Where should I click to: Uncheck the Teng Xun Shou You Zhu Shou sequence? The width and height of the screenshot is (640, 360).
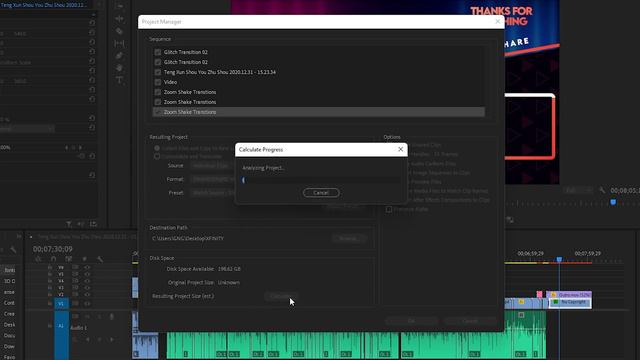coord(158,72)
